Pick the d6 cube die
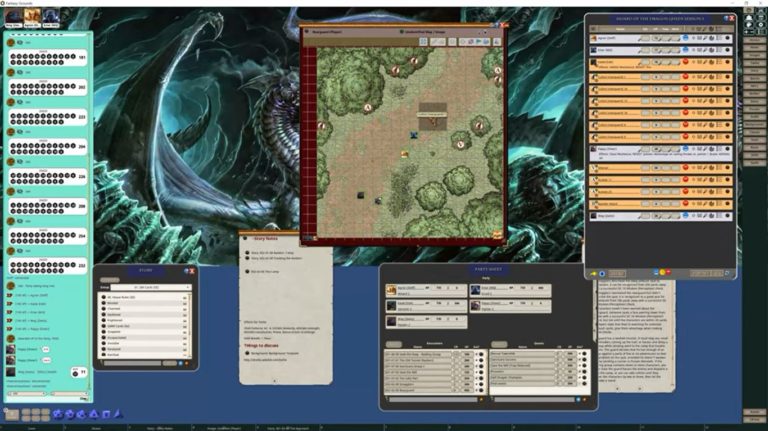 pyautogui.click(x=106, y=414)
